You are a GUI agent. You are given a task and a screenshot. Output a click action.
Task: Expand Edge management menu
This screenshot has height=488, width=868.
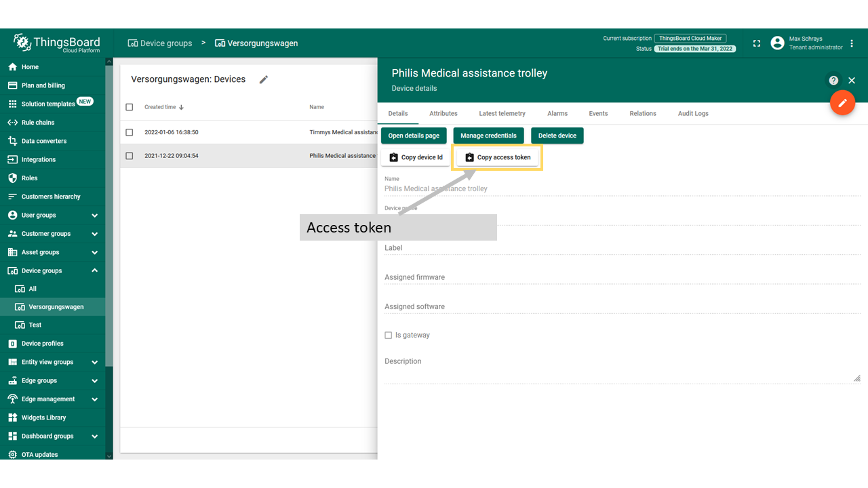pyautogui.click(x=94, y=399)
